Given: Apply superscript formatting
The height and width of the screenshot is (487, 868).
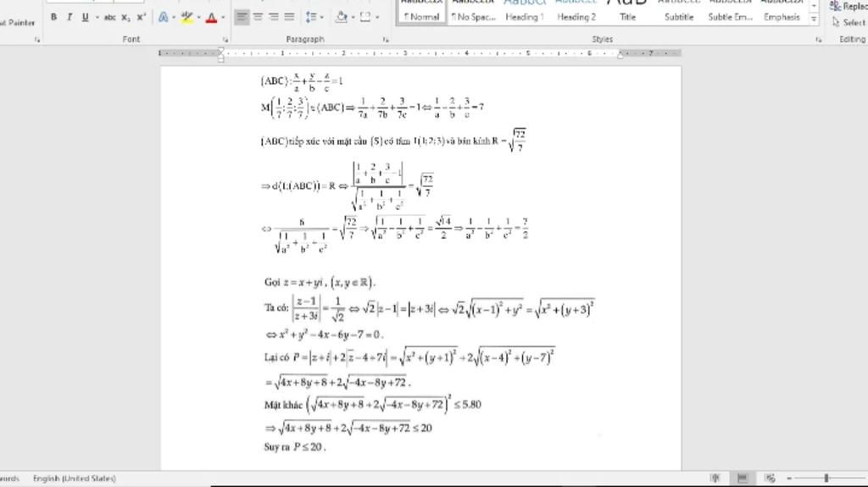Looking at the screenshot, I should tap(142, 17).
